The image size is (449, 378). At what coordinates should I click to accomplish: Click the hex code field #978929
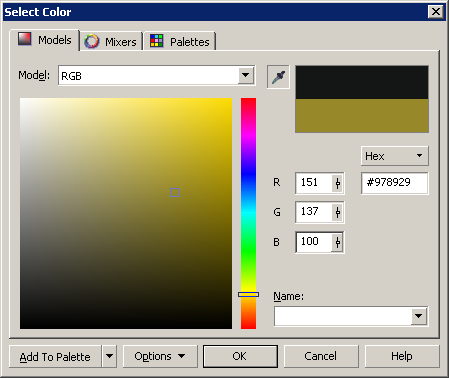395,183
